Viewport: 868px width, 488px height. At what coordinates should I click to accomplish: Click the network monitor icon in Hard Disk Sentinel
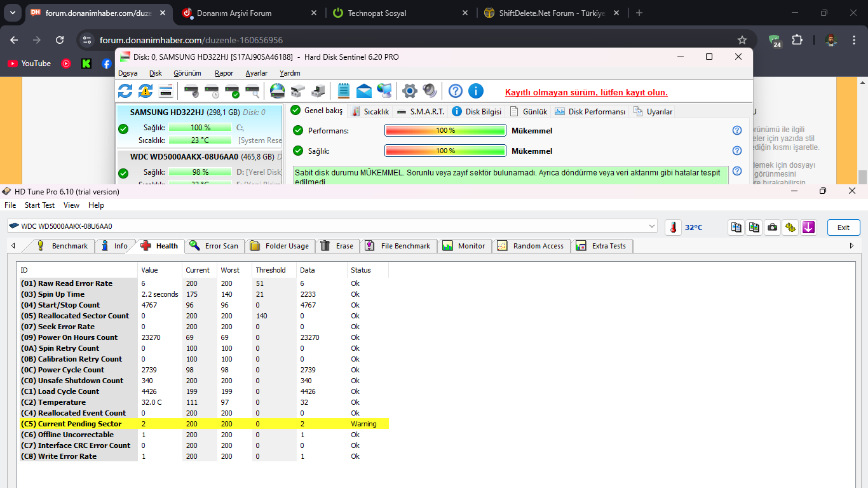(384, 91)
